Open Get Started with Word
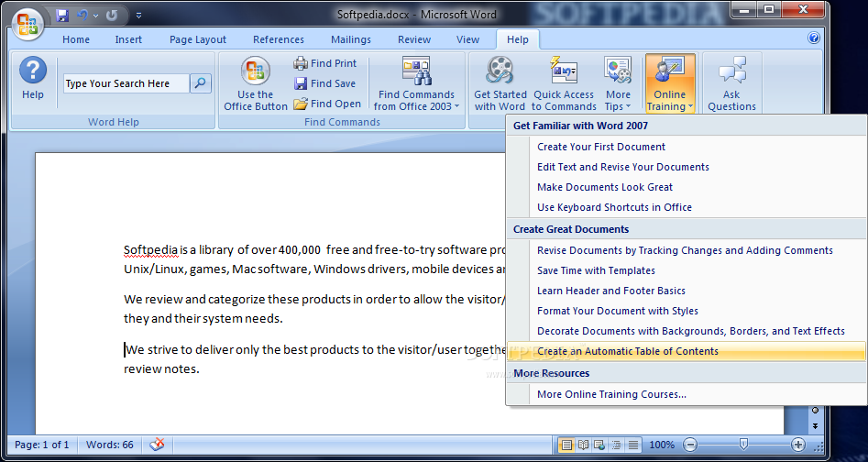 point(500,83)
